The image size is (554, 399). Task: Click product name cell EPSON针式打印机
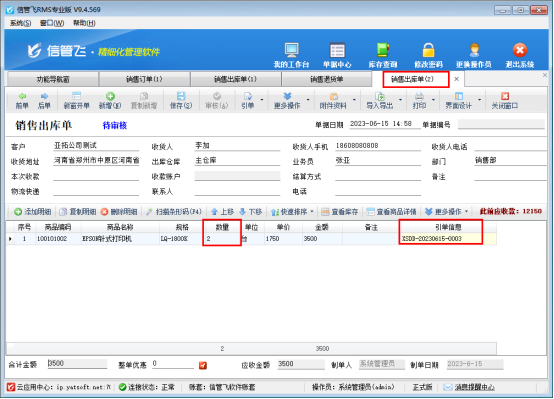(120, 239)
